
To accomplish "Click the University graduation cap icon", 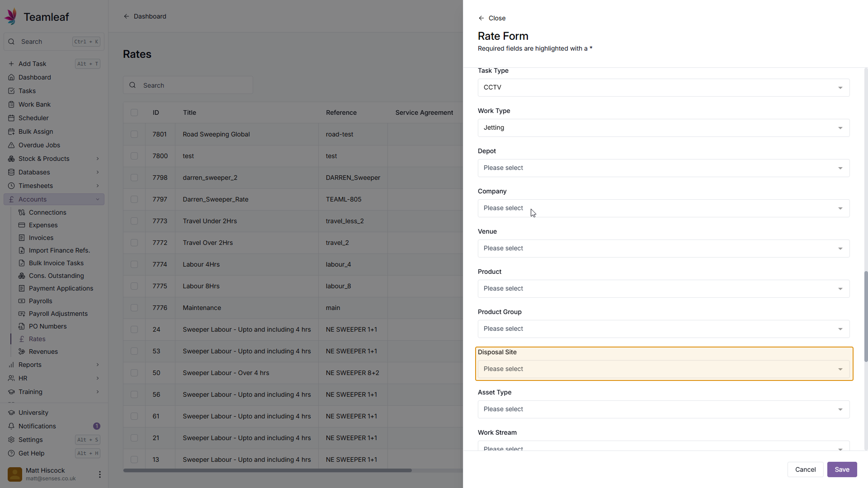I will click(x=11, y=413).
